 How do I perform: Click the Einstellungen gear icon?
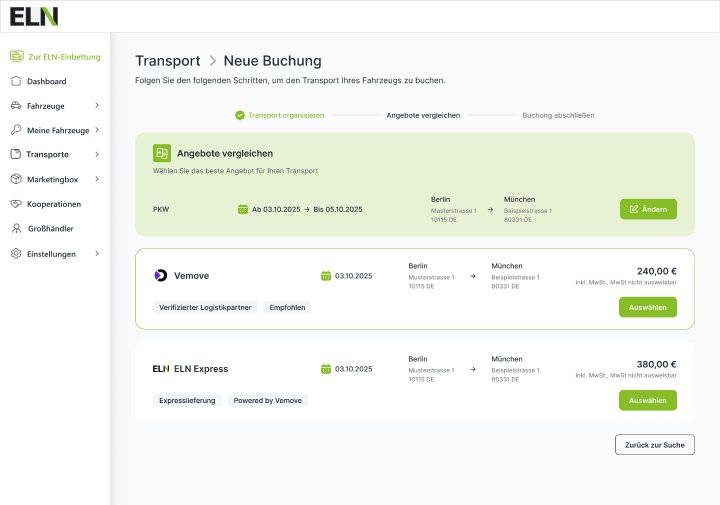tap(16, 253)
